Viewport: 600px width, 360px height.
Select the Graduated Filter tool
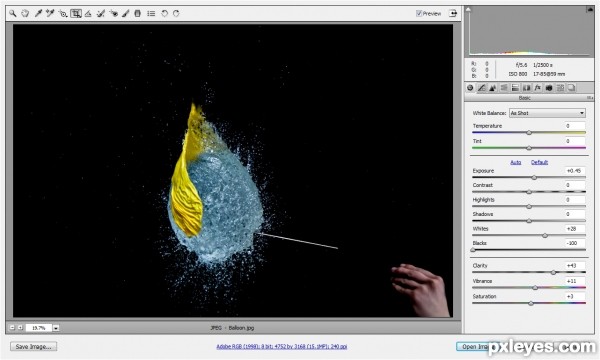click(x=138, y=13)
